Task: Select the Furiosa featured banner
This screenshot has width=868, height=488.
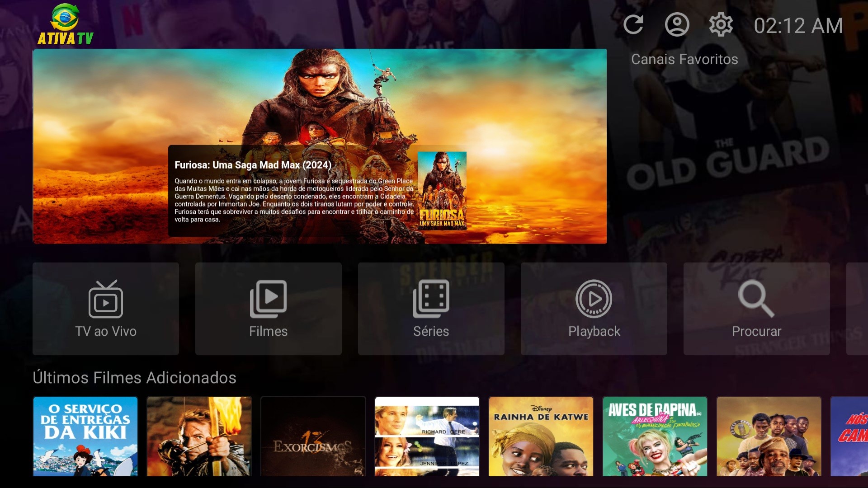Action: 320,146
